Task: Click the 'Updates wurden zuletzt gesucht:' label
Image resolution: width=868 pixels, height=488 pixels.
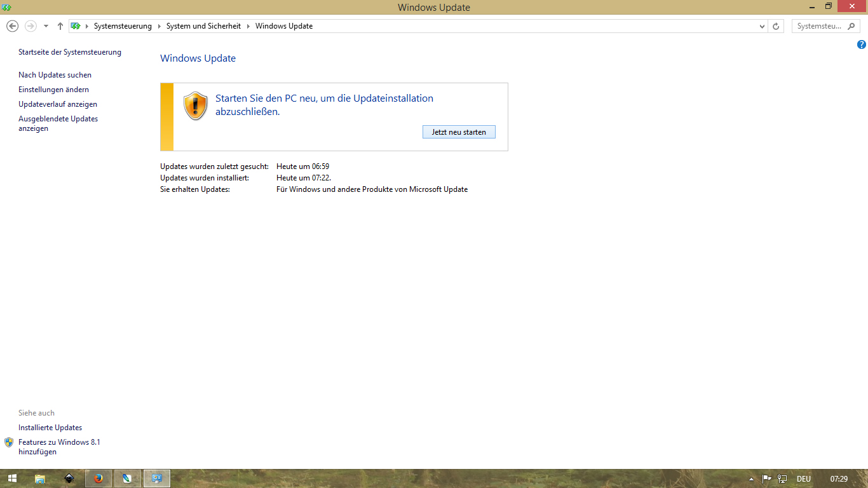Action: coord(214,166)
